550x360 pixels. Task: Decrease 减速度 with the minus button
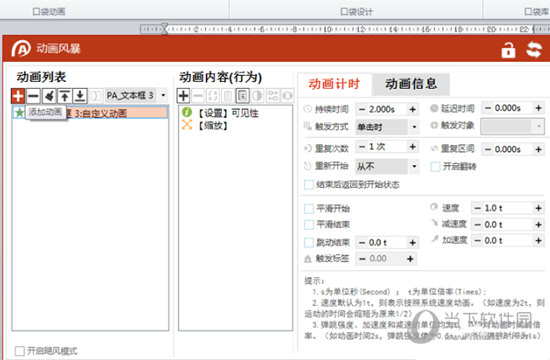[x=477, y=224]
